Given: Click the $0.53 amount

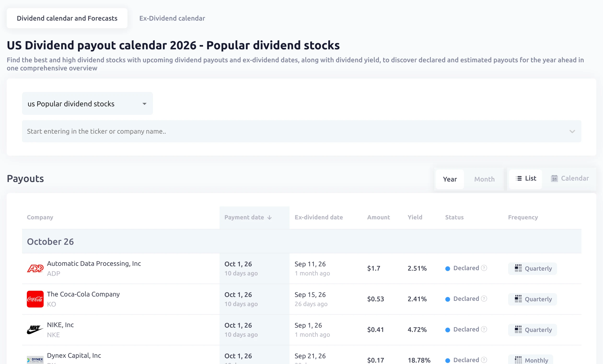Looking at the screenshot, I should click(376, 299).
